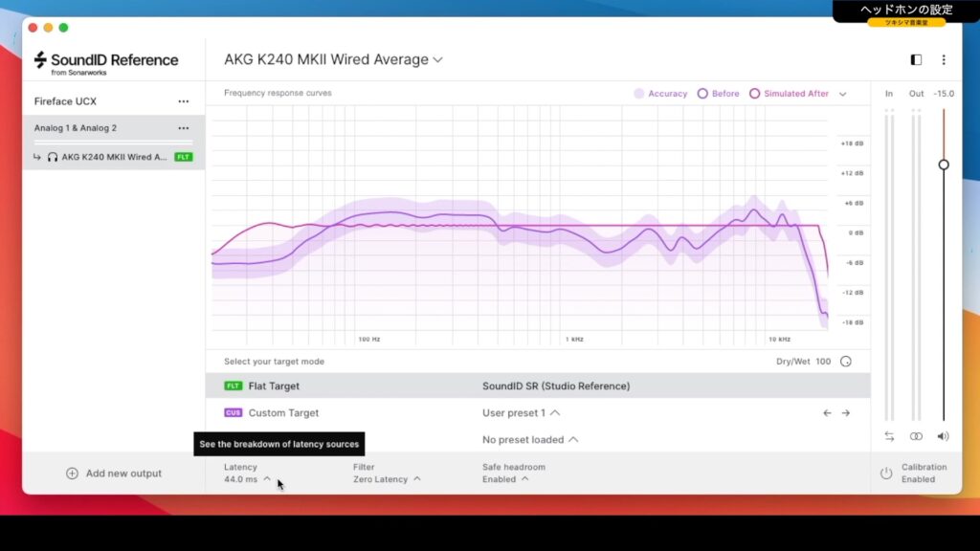Click SoundID SR (Studio Reference) text
The height and width of the screenshot is (551, 980).
[x=556, y=386]
